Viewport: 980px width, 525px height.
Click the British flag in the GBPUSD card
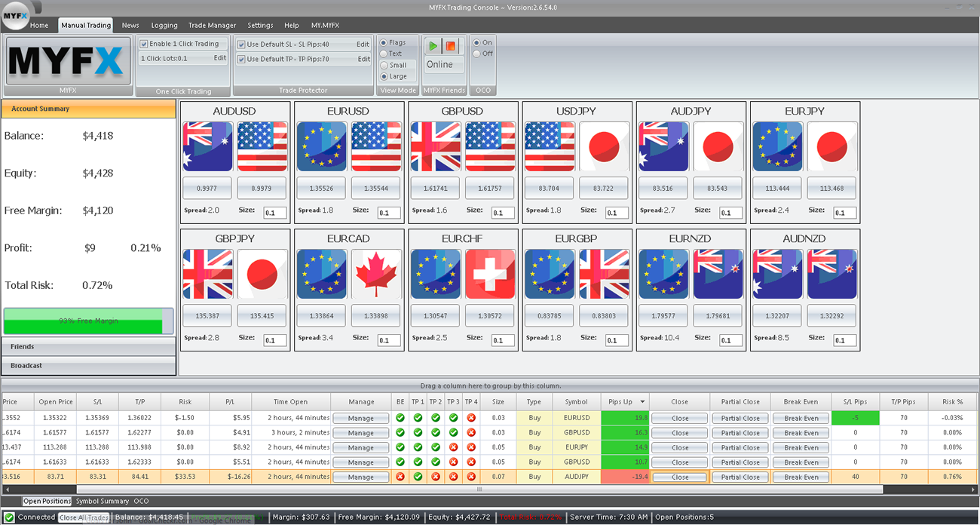coord(436,146)
